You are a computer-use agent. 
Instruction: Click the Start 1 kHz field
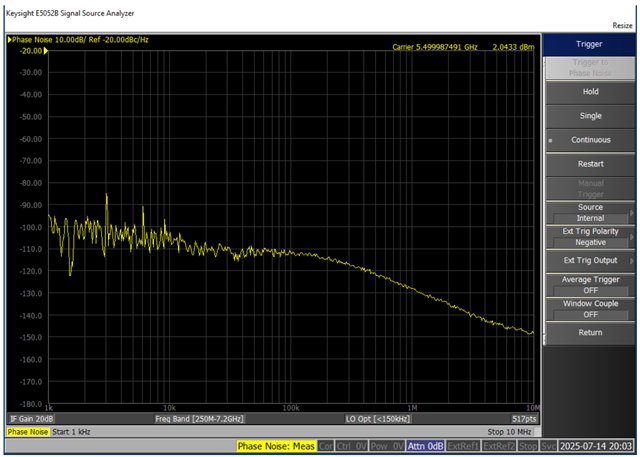coord(71,432)
